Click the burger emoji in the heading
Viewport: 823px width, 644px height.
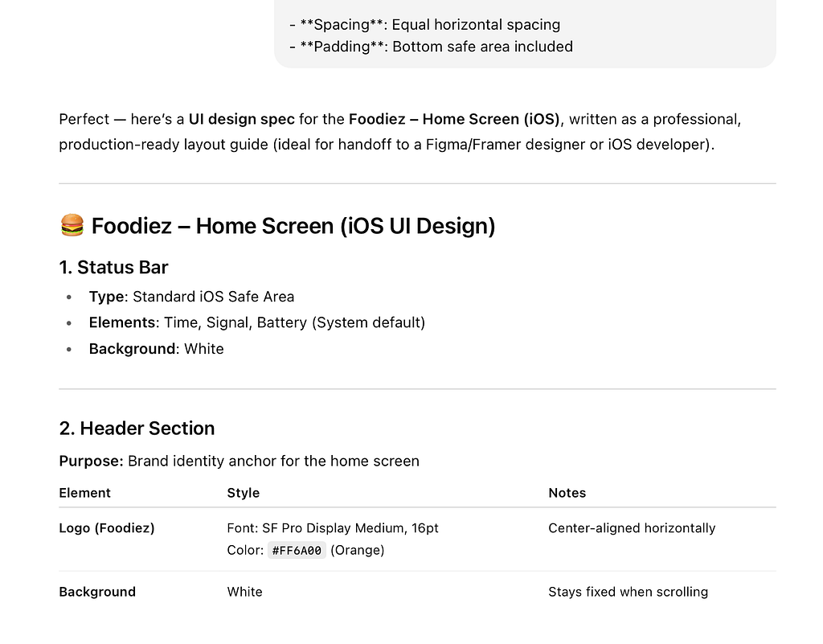pos(72,226)
